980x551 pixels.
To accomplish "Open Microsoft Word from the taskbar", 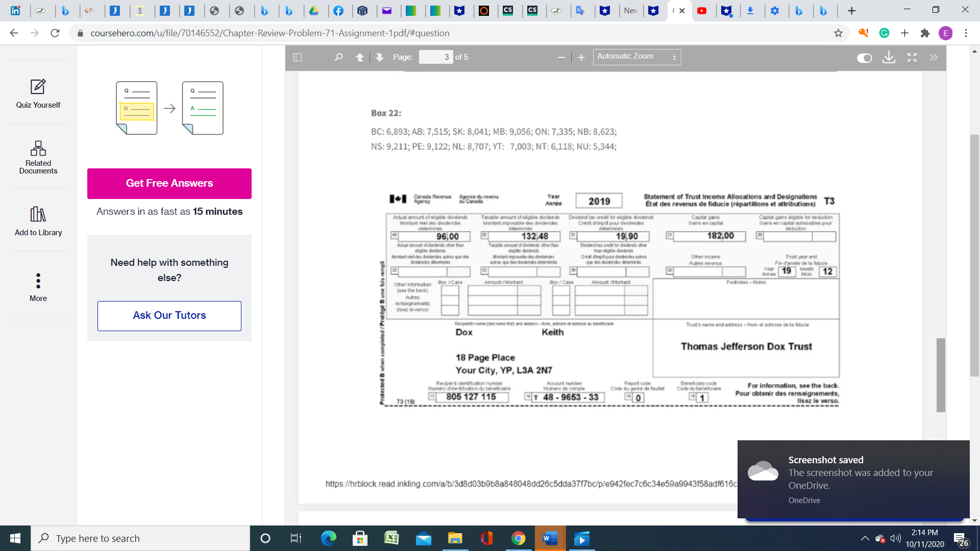I will (x=549, y=538).
